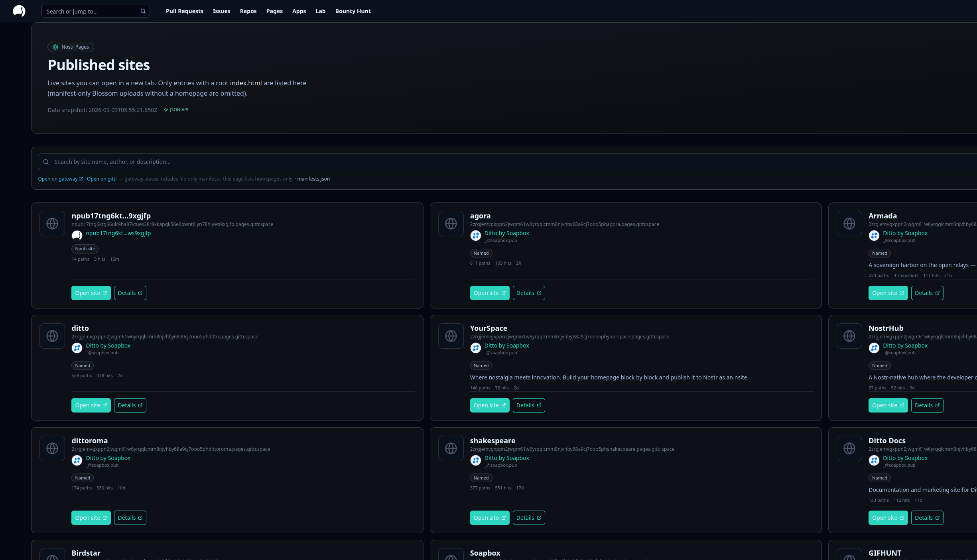
Task: Click Soapbox avatar on NostrHub card
Action: (874, 348)
